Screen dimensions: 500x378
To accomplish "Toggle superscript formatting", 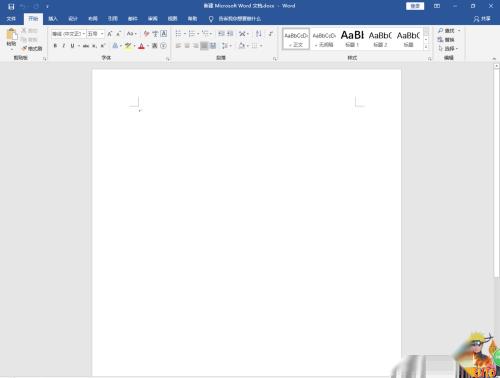I will coord(103,46).
